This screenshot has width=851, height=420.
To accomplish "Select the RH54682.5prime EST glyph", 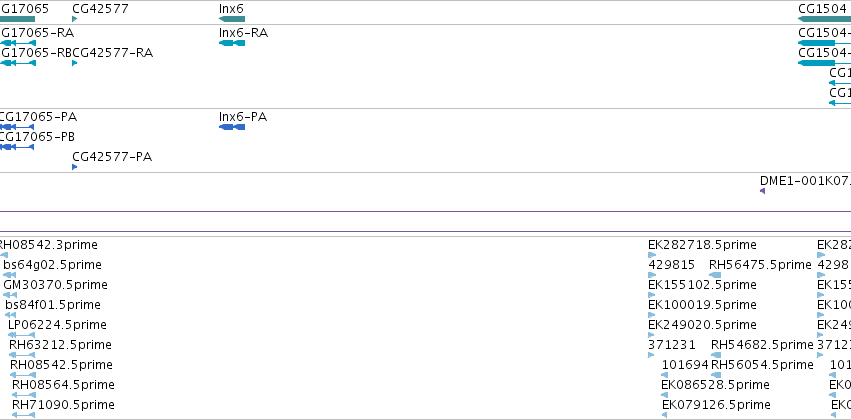I will (x=716, y=355).
